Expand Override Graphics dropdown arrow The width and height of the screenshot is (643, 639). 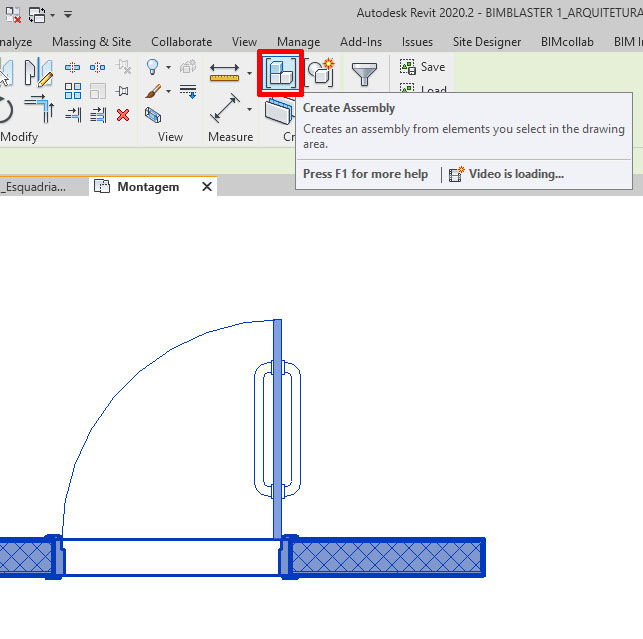click(x=169, y=91)
